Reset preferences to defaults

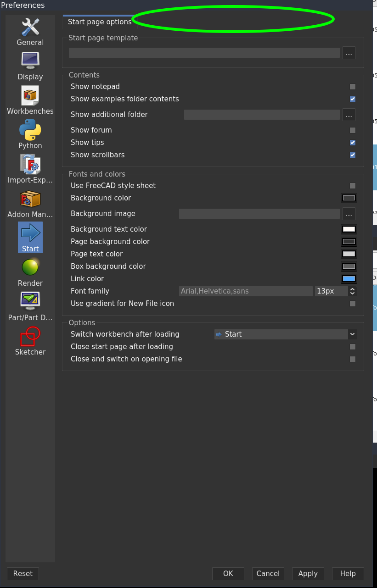23,573
